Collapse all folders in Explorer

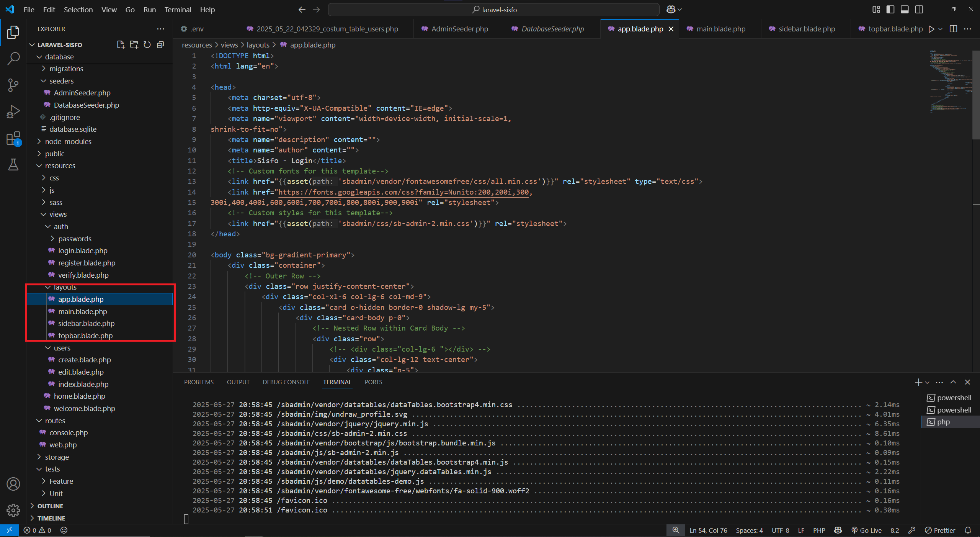pyautogui.click(x=160, y=45)
